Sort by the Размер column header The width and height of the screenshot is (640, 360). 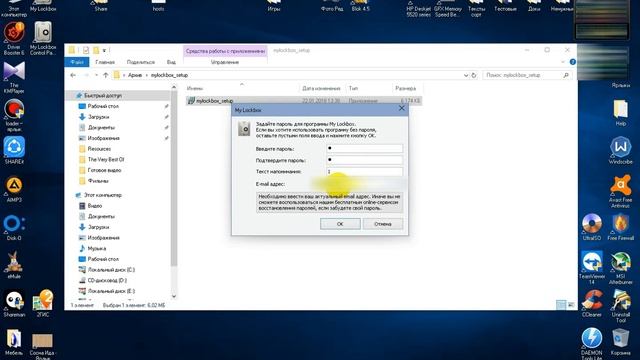[407, 88]
